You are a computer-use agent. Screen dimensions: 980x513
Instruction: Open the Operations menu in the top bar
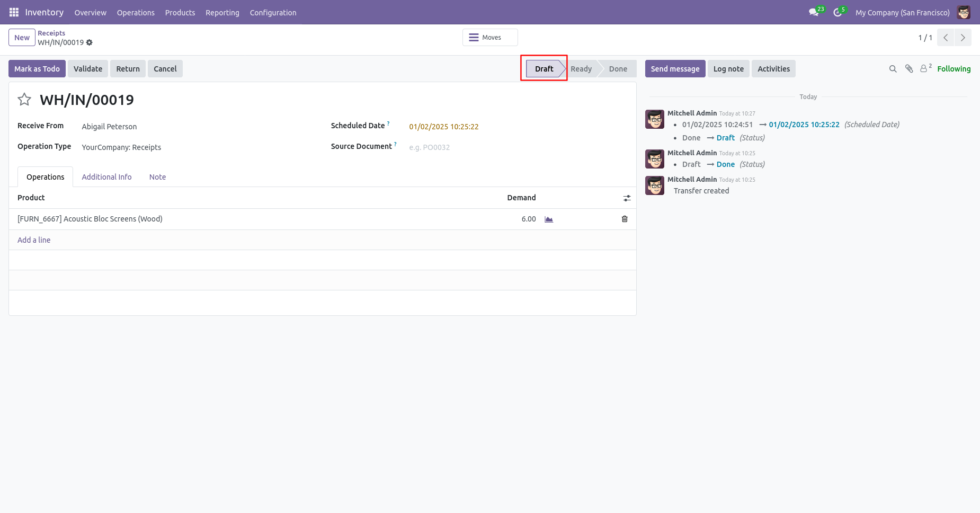[x=136, y=13]
